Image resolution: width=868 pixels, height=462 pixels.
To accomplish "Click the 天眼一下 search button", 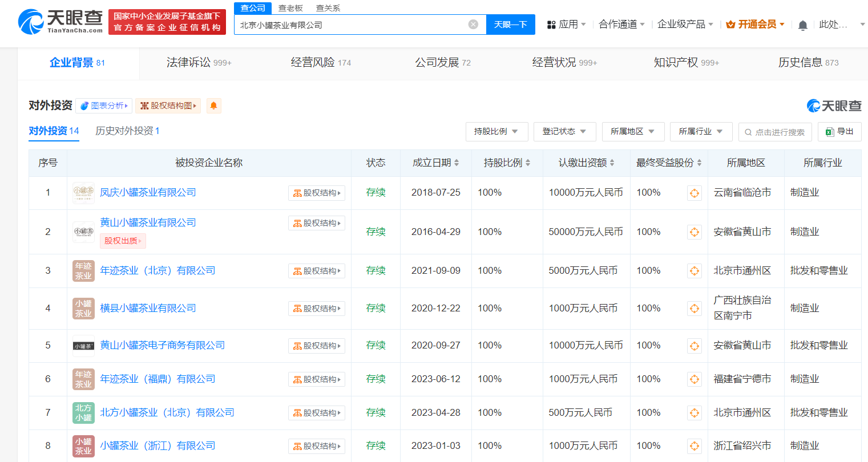I will coord(510,24).
